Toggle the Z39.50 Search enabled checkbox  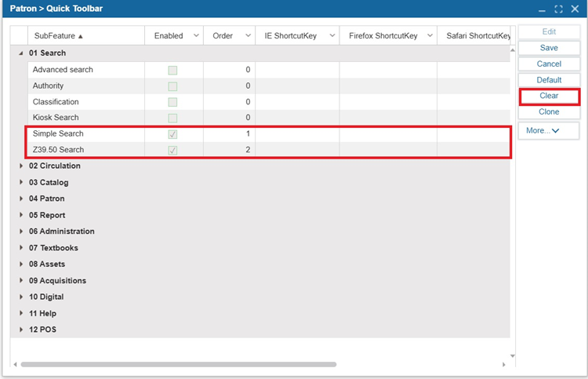(172, 150)
